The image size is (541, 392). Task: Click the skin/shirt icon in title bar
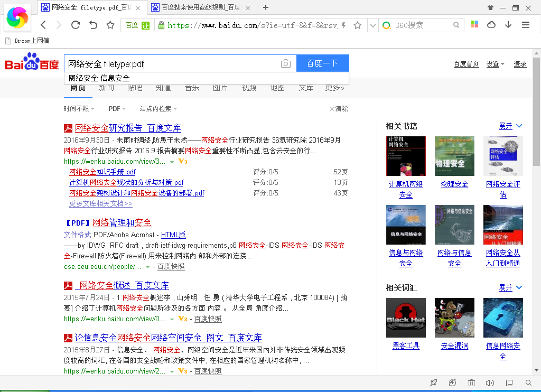[x=490, y=7]
